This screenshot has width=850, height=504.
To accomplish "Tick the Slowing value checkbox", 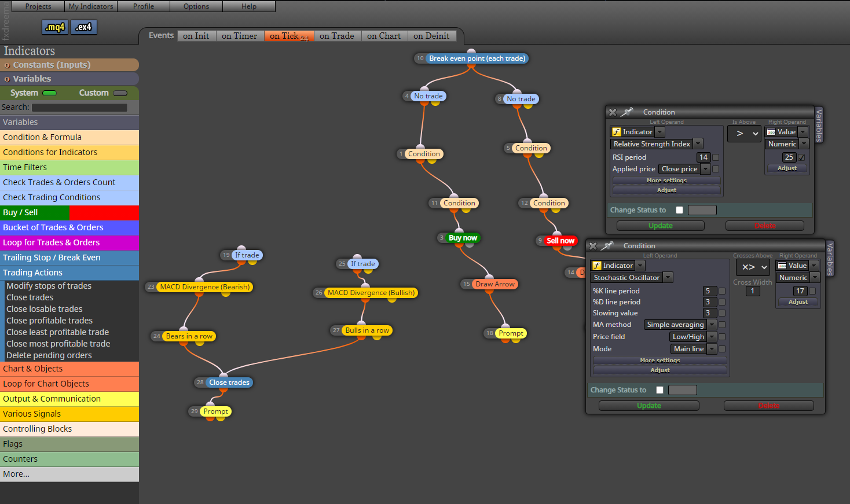I will tap(722, 313).
